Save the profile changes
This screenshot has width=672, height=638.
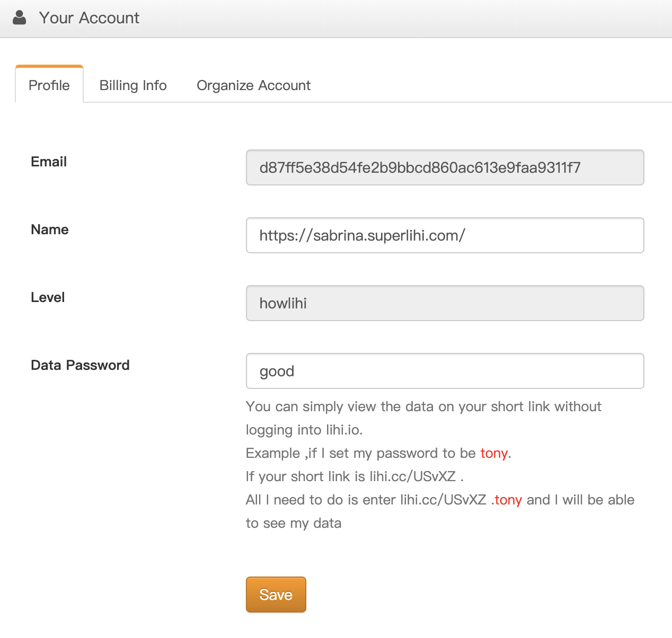click(276, 595)
